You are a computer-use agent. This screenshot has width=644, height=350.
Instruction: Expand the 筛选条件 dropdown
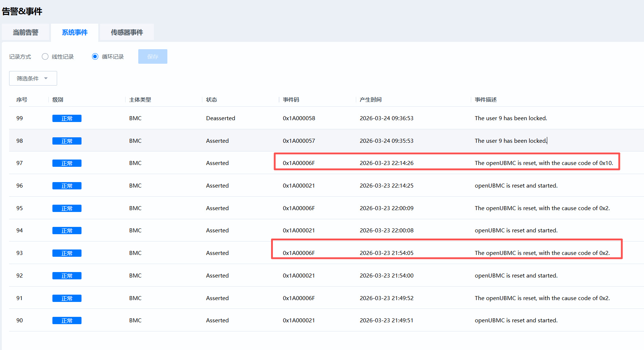[x=33, y=78]
